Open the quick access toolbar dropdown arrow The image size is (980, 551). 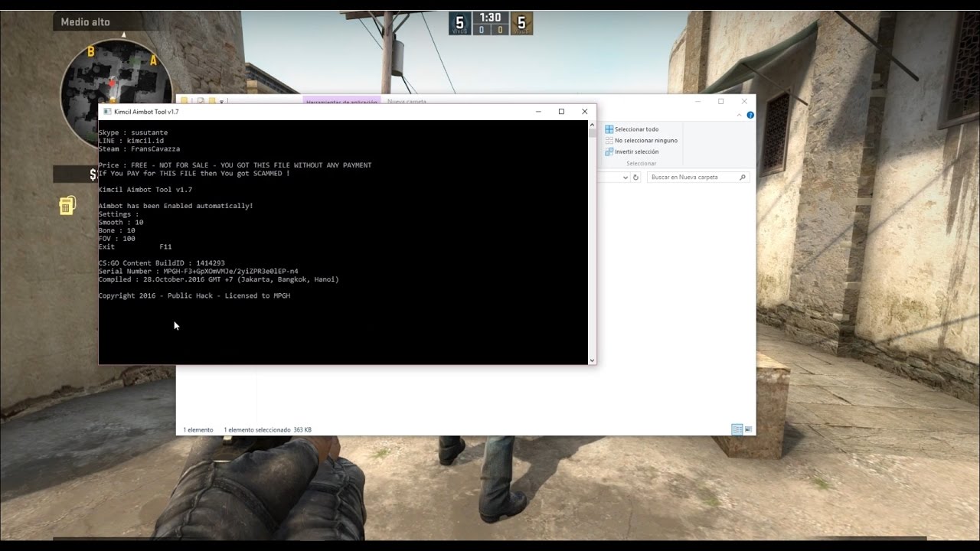point(222,101)
